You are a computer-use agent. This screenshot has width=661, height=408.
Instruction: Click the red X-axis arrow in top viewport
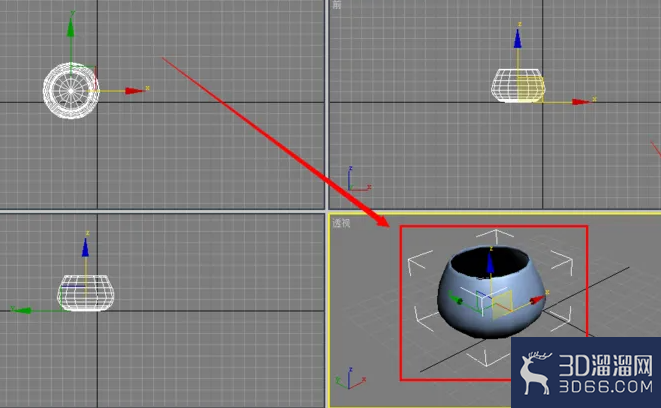click(134, 91)
